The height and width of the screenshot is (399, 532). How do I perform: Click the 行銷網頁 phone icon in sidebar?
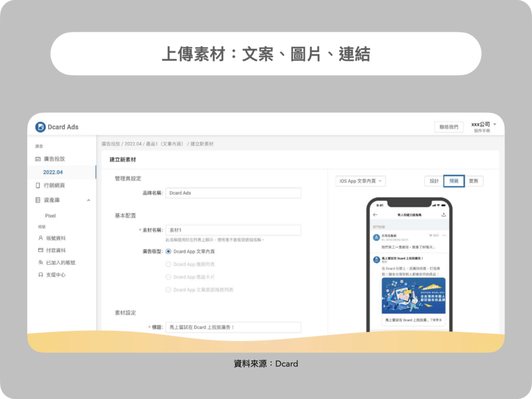(37, 185)
